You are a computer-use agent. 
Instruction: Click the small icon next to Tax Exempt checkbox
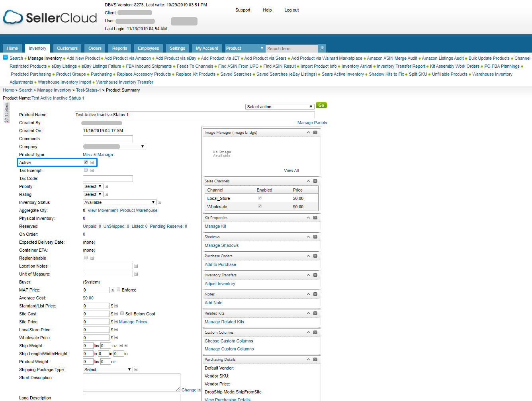click(92, 170)
